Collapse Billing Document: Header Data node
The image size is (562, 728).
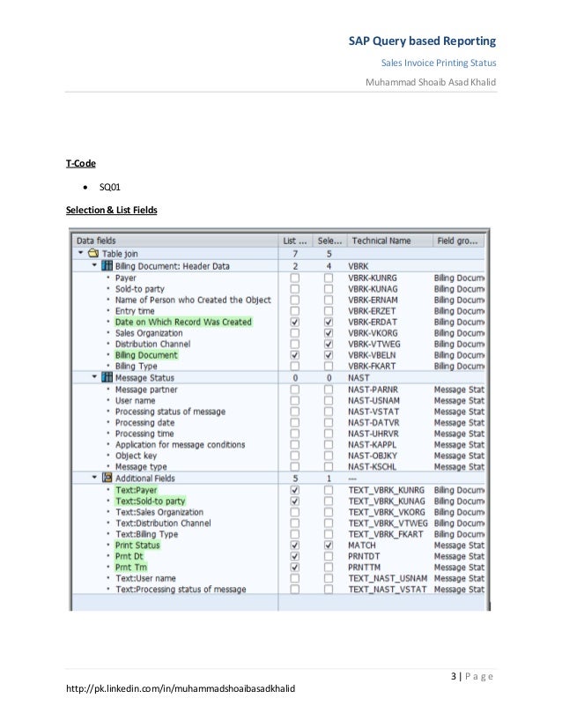pos(94,265)
